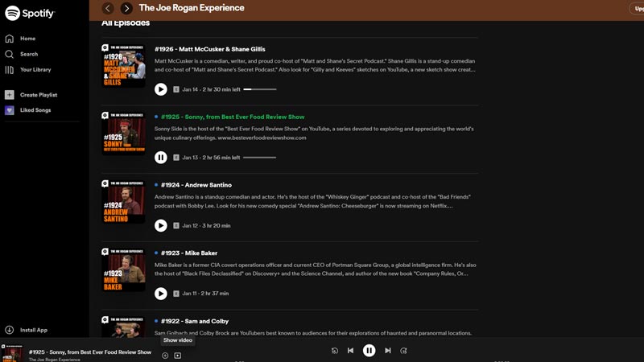Click the Upgrade button

coord(637,8)
